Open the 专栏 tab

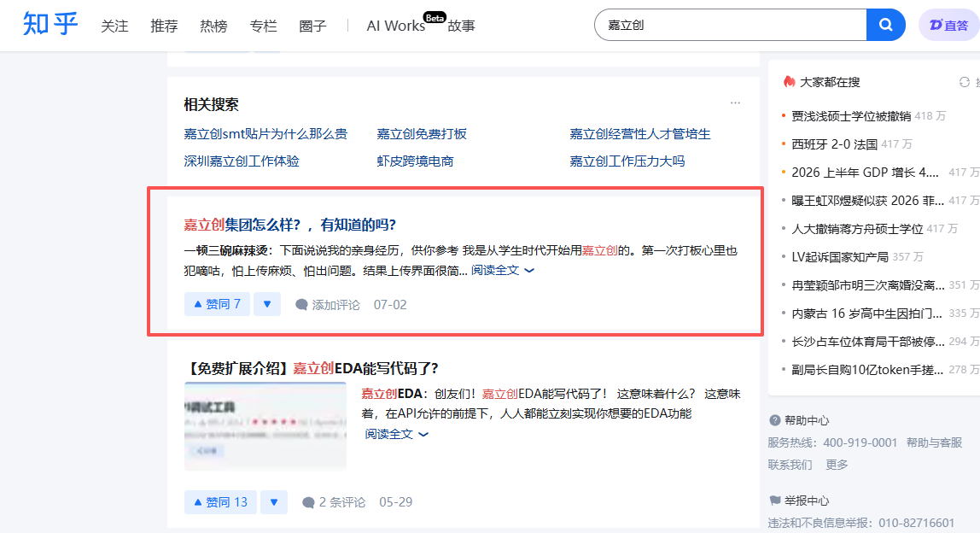coord(263,26)
